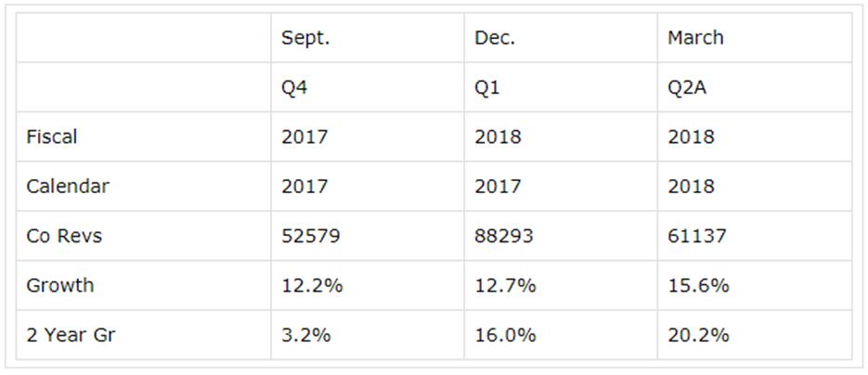Click the revenue value 88293
This screenshot has width=868, height=375.
(x=504, y=236)
